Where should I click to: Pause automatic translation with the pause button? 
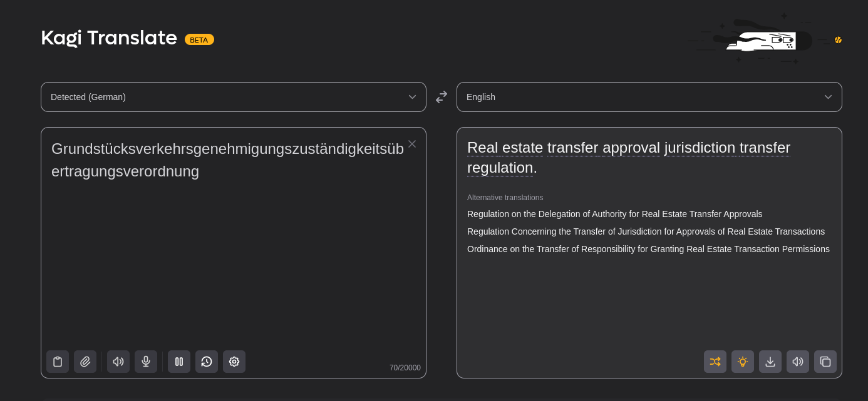179,362
